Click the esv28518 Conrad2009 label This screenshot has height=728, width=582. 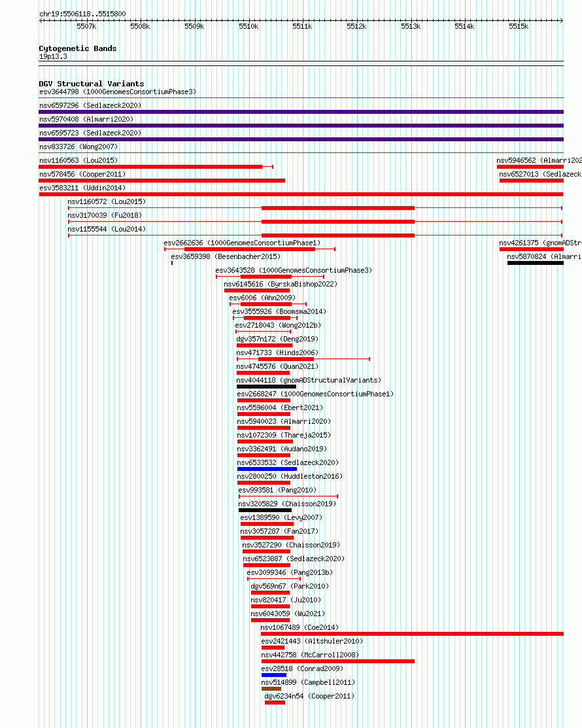302,668
